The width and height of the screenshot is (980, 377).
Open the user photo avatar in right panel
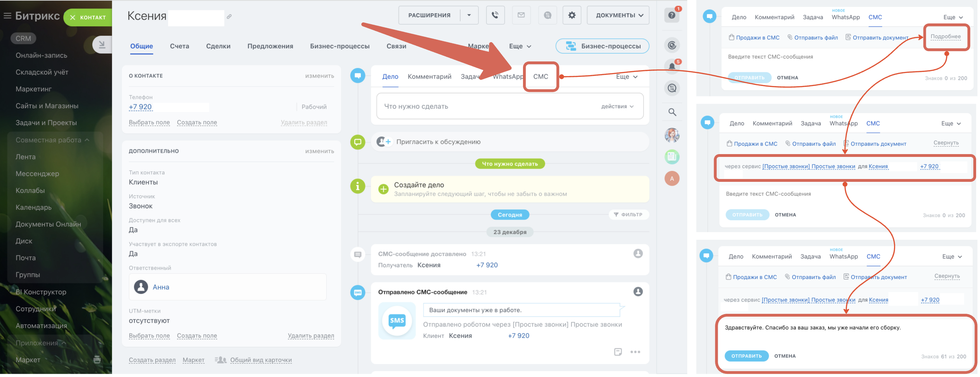pos(672,135)
